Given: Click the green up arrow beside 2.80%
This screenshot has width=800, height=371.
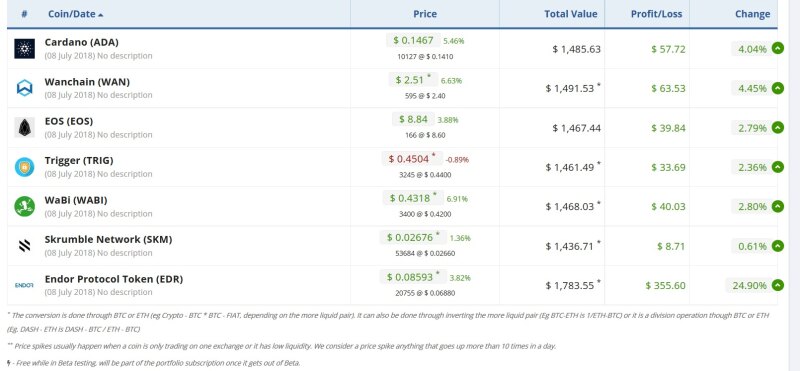Looking at the screenshot, I should [x=778, y=206].
